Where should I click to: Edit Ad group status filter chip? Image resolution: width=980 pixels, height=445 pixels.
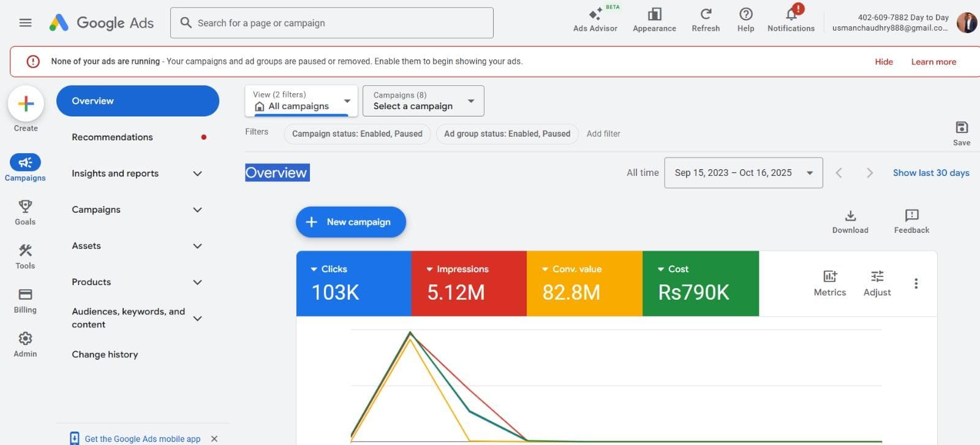[x=507, y=134]
